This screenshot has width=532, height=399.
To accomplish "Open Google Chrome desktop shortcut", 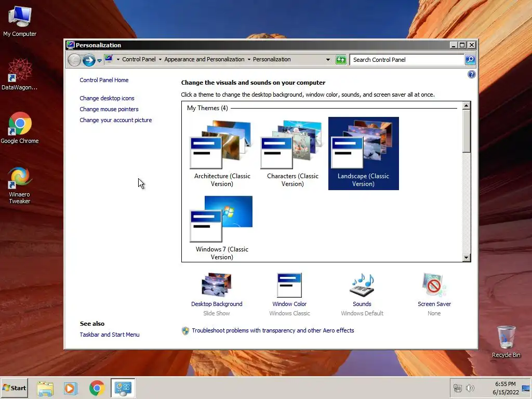I will [x=20, y=128].
